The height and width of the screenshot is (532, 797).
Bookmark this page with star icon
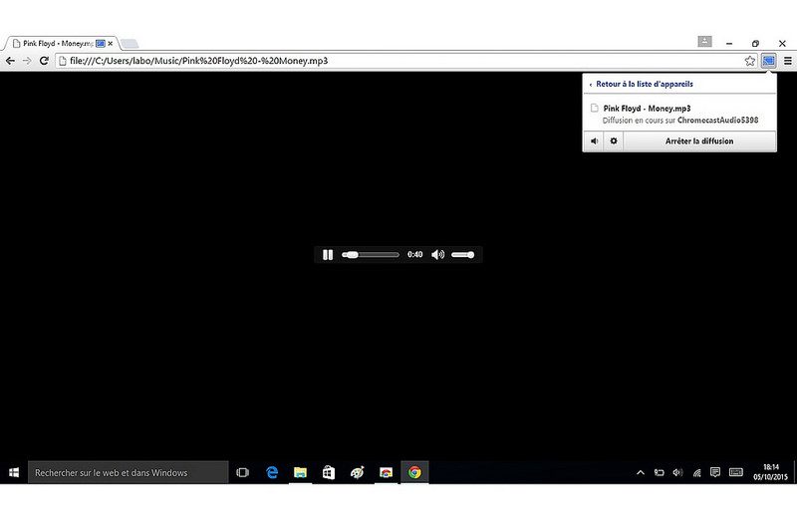[750, 61]
